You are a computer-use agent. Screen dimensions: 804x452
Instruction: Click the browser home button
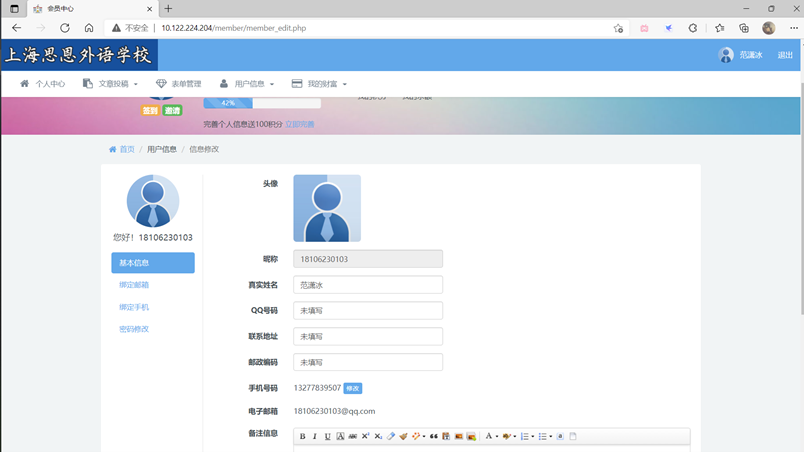tap(89, 28)
